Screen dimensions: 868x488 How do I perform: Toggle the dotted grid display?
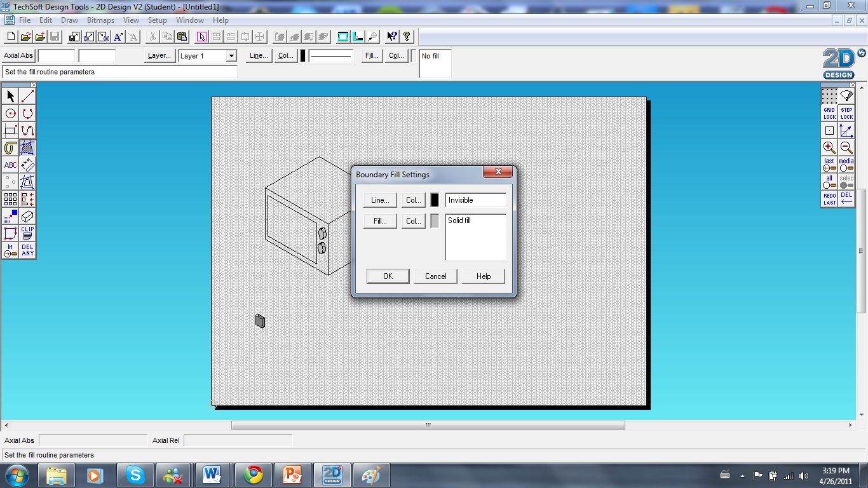coord(829,95)
